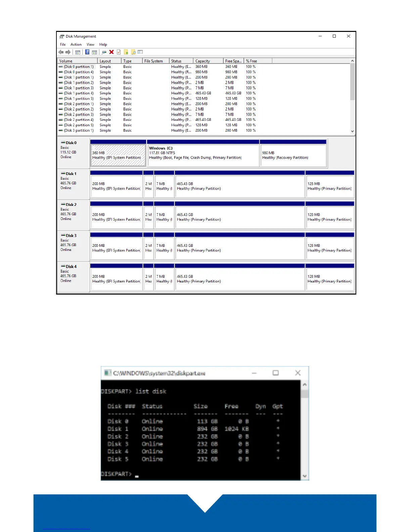Click the Forward arrow in Disk Management toolbar

[x=68, y=52]
